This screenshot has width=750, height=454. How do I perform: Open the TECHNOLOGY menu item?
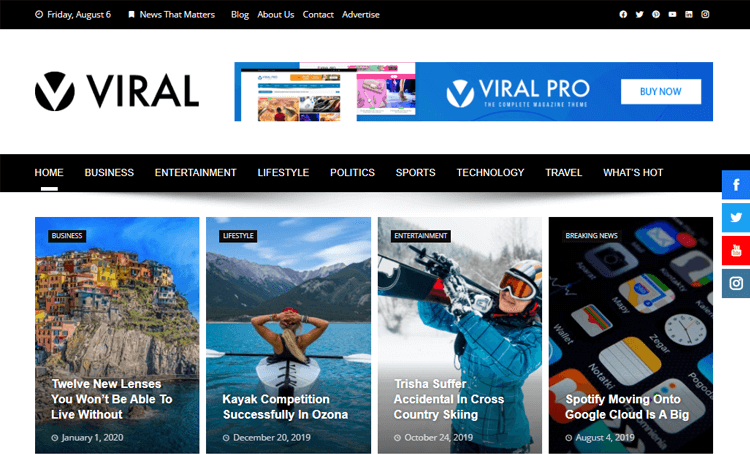490,173
